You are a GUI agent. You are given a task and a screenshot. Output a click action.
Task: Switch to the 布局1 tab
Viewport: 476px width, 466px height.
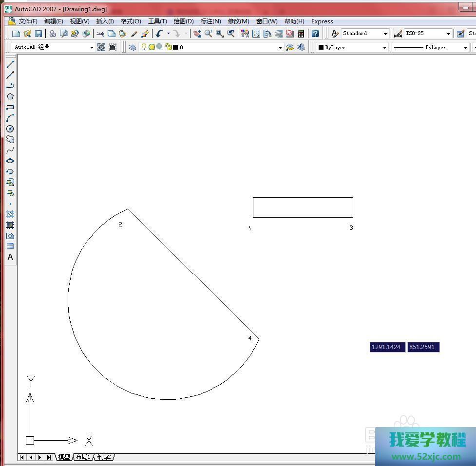click(x=83, y=457)
